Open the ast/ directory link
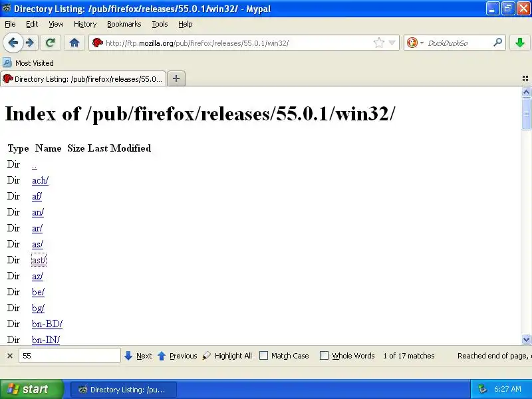 pos(39,260)
